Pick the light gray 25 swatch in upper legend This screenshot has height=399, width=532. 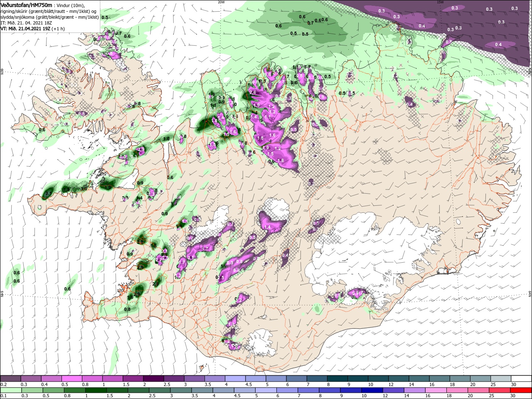coord(501,379)
